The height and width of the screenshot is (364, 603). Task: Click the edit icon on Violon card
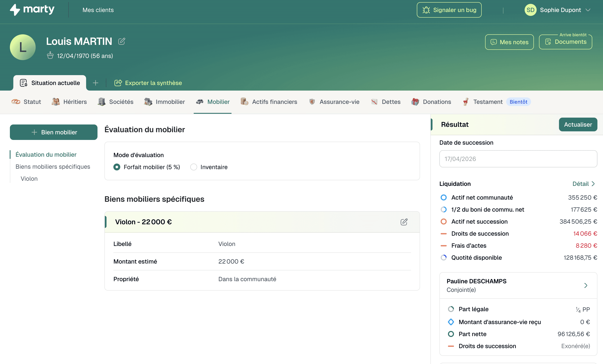click(x=404, y=222)
